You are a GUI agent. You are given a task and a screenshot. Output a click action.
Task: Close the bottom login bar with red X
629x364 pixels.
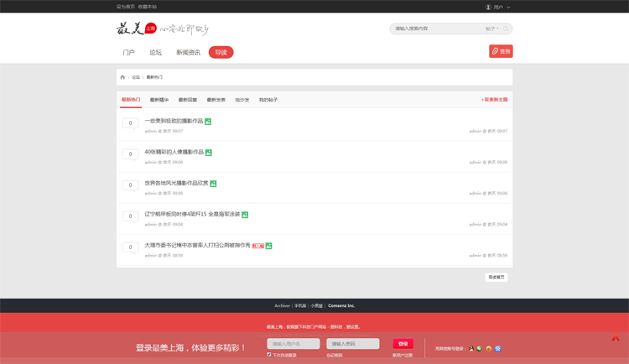pos(616,337)
